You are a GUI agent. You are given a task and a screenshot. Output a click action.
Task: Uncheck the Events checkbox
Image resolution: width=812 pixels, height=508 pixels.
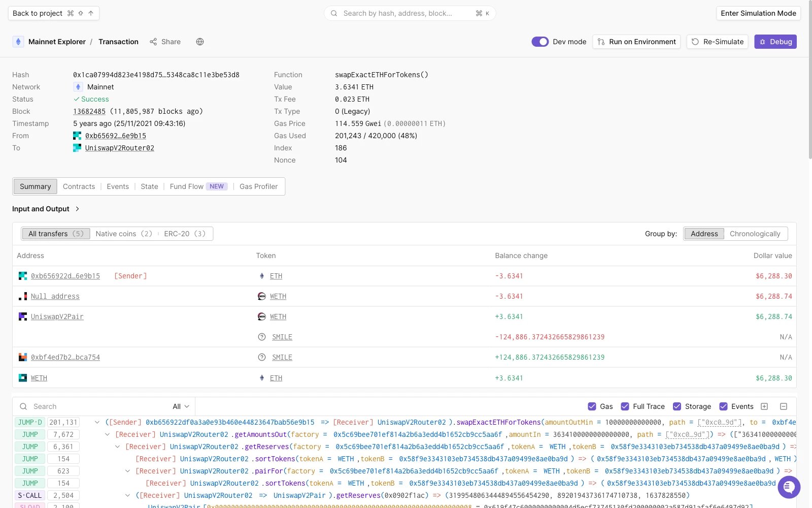pos(724,406)
